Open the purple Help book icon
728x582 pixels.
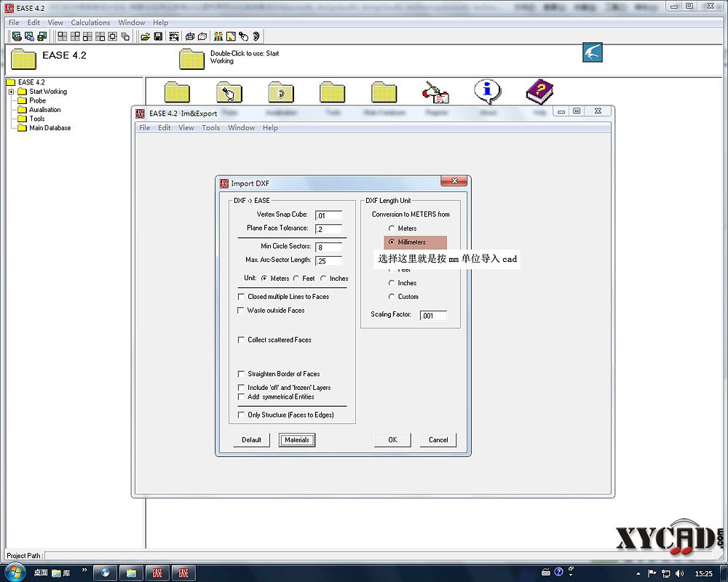[539, 92]
